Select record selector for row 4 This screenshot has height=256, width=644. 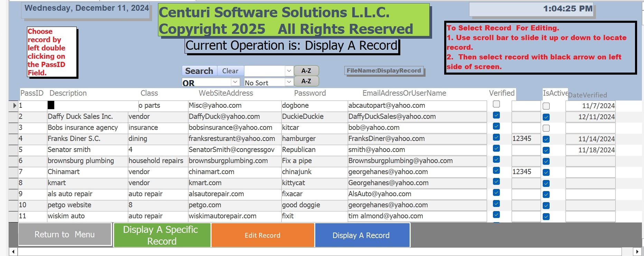tap(14, 139)
